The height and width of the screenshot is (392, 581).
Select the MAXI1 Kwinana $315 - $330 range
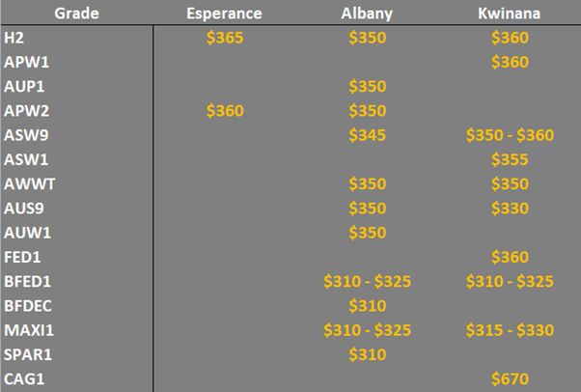tap(510, 330)
